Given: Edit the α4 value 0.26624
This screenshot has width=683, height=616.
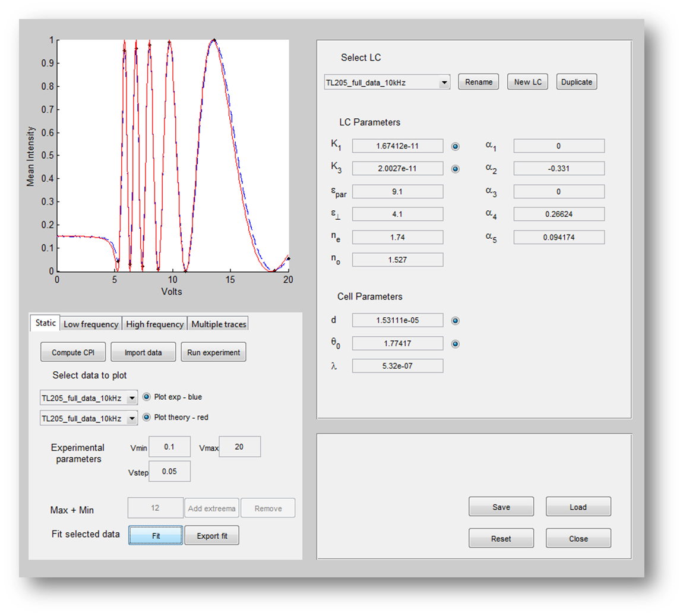Looking at the screenshot, I should tap(559, 214).
